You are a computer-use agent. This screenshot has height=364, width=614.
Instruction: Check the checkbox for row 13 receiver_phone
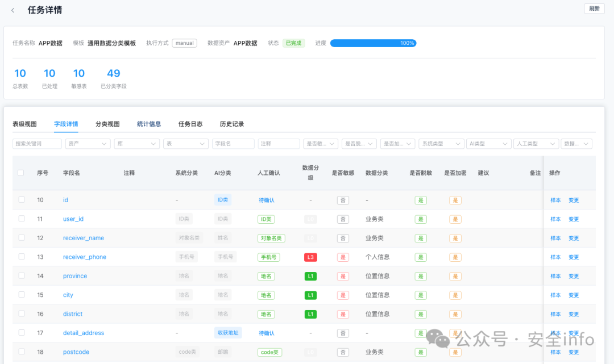22,257
